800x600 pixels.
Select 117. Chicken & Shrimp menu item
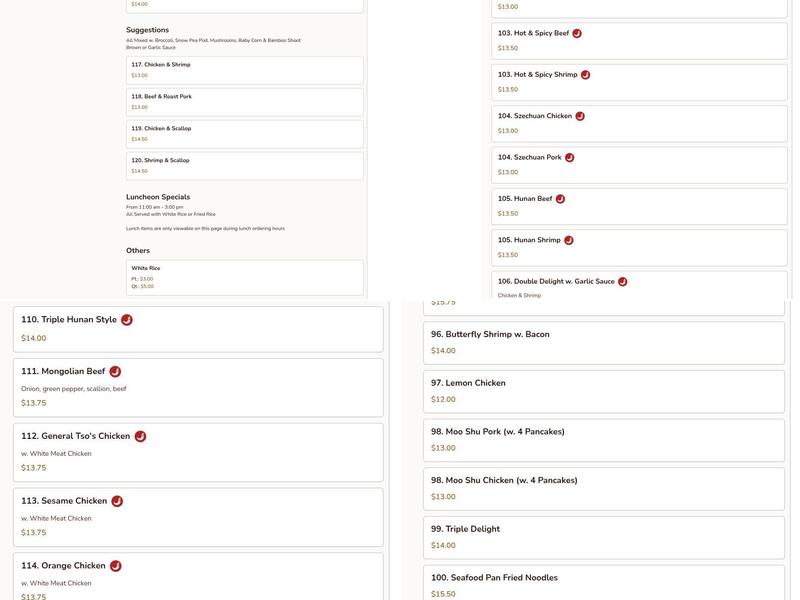(244, 70)
